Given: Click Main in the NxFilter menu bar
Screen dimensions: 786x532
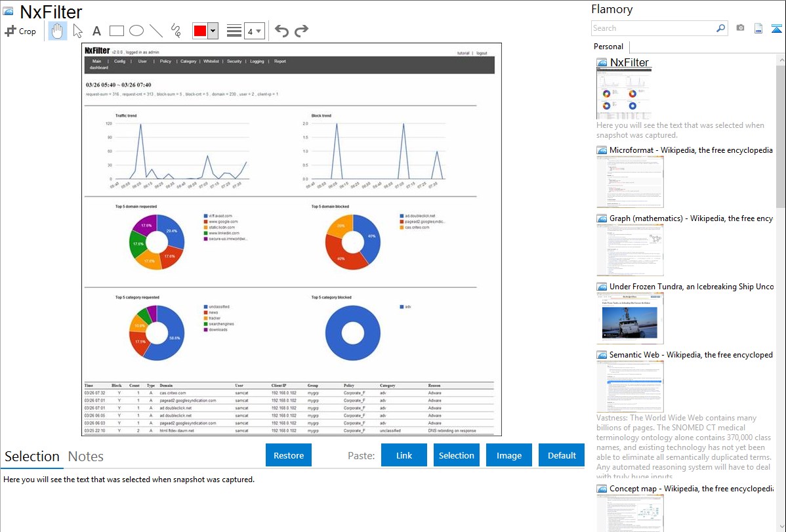Looking at the screenshot, I should (96, 61).
